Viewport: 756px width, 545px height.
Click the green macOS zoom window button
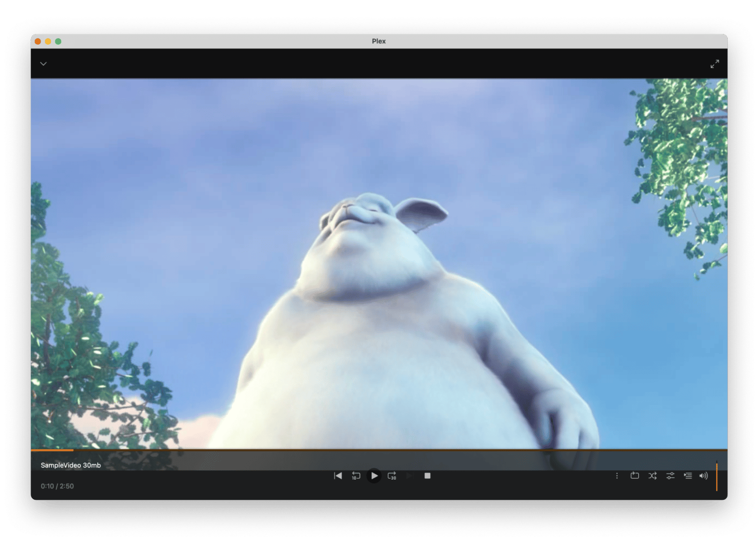[58, 41]
